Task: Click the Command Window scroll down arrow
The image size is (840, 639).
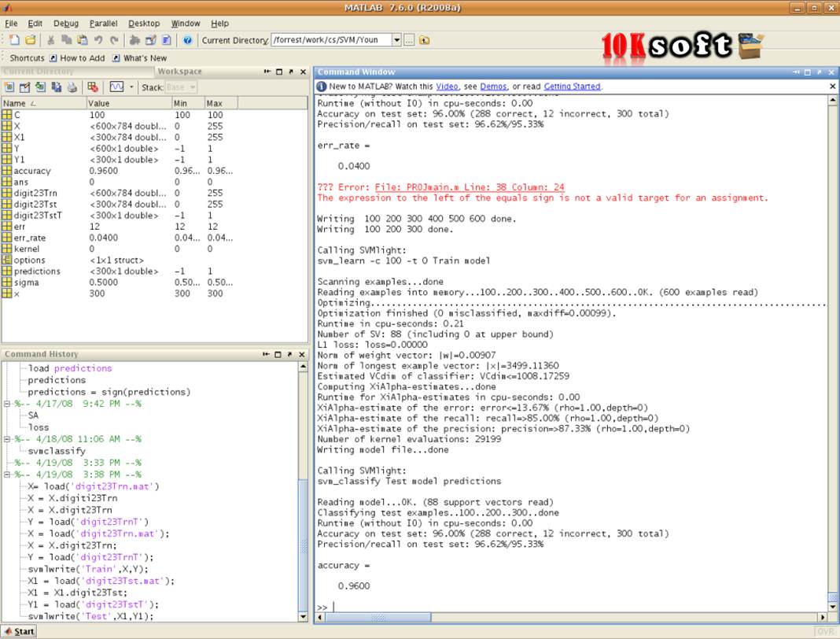Action: (x=832, y=607)
